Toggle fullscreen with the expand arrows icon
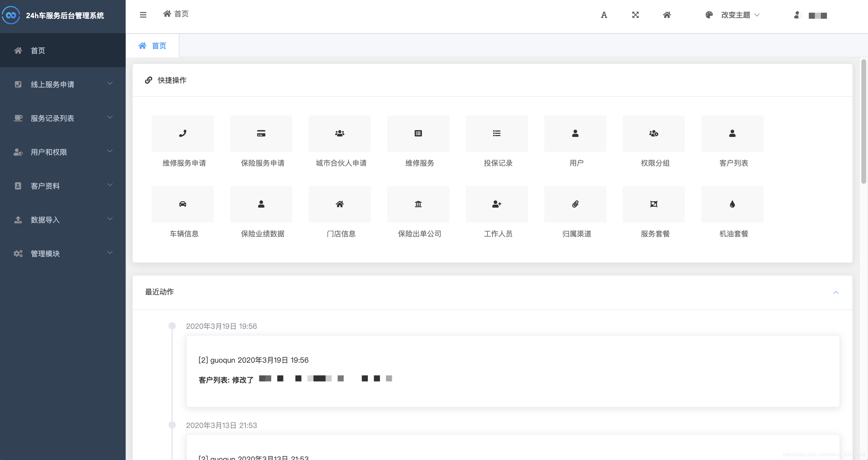 635,15
